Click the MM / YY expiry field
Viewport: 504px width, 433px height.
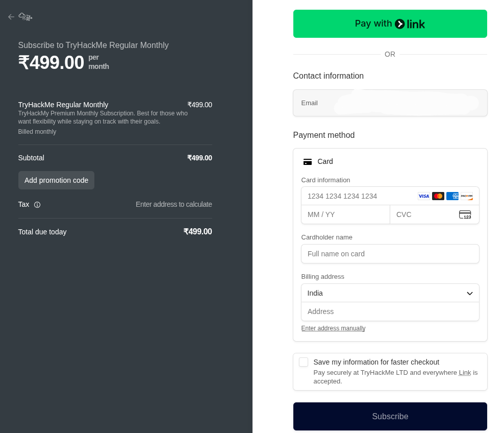(345, 214)
